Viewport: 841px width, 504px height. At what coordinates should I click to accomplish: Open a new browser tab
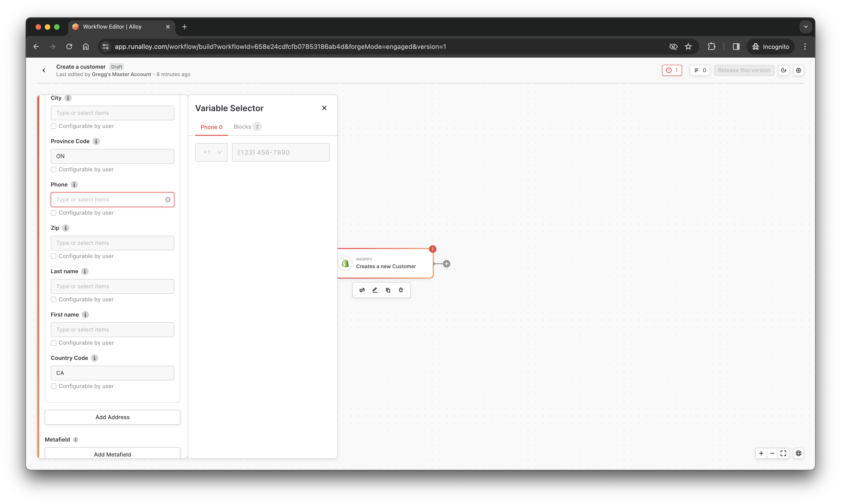[185, 27]
